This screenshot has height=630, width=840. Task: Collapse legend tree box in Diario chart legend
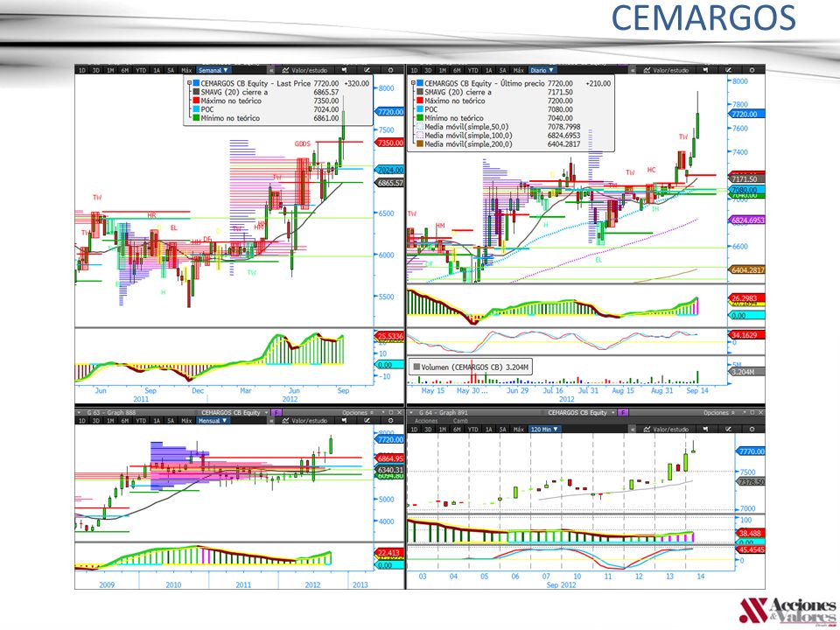tap(414, 84)
